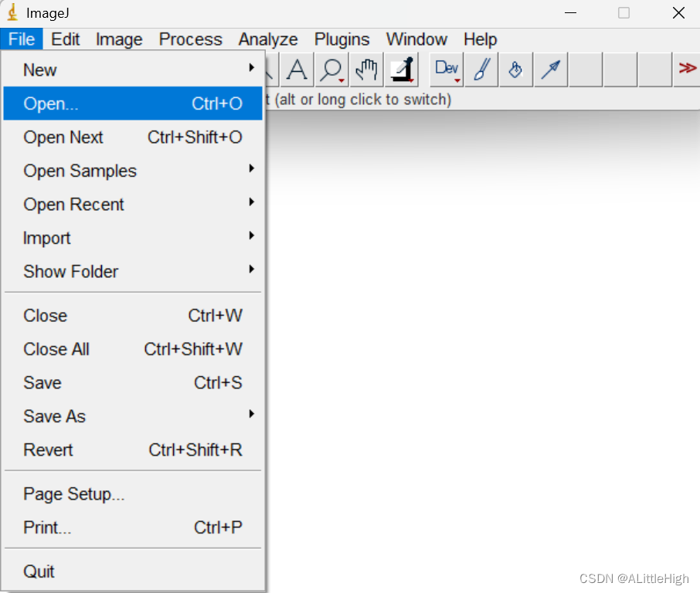Open the Image menu

click(119, 39)
